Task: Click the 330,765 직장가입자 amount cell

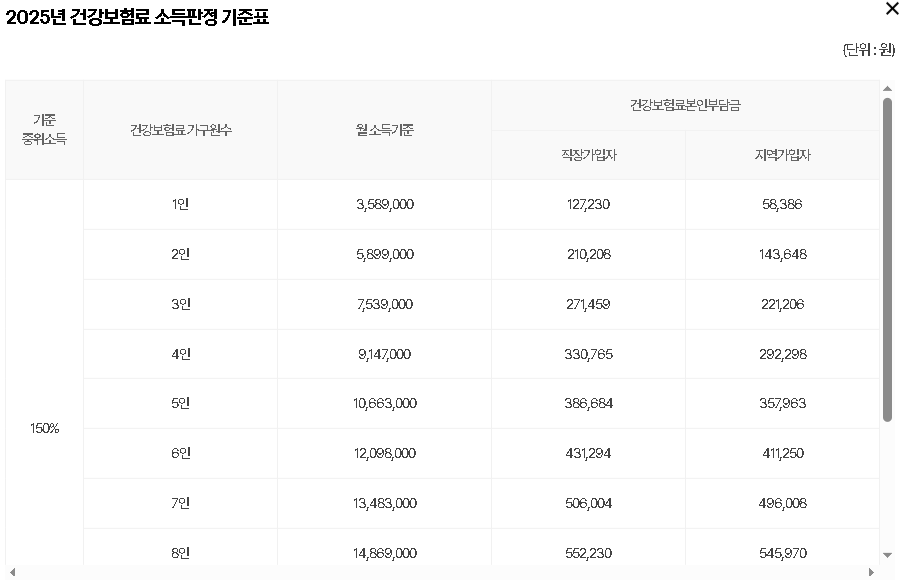Action: 587,353
